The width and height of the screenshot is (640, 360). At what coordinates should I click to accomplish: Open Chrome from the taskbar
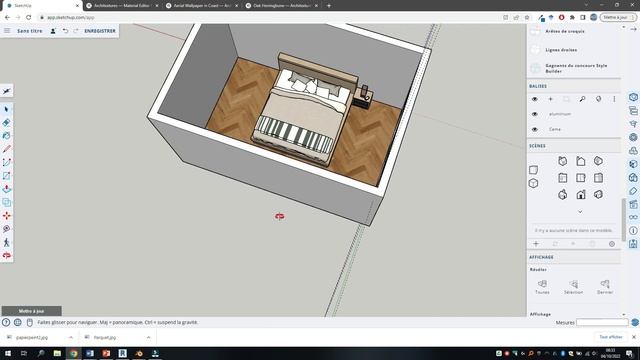tap(73, 353)
